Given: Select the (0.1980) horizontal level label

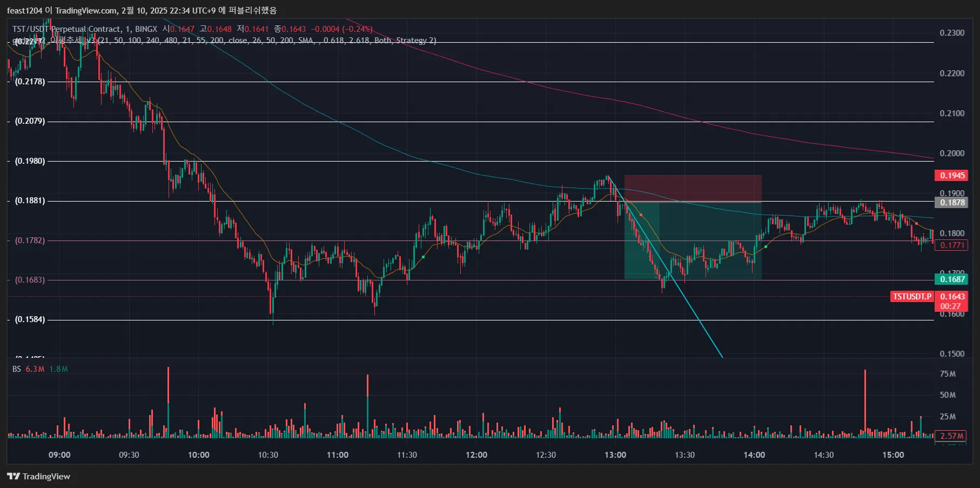Looking at the screenshot, I should 30,161.
